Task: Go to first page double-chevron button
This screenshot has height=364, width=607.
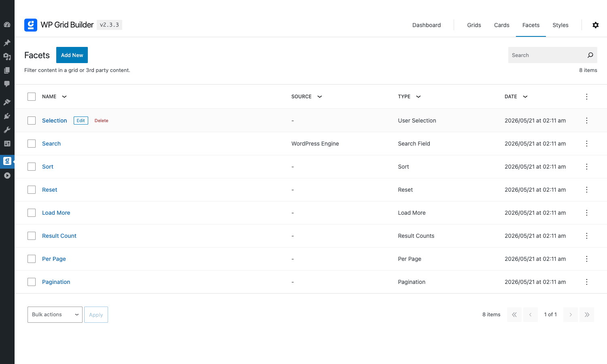Action: (x=514, y=315)
